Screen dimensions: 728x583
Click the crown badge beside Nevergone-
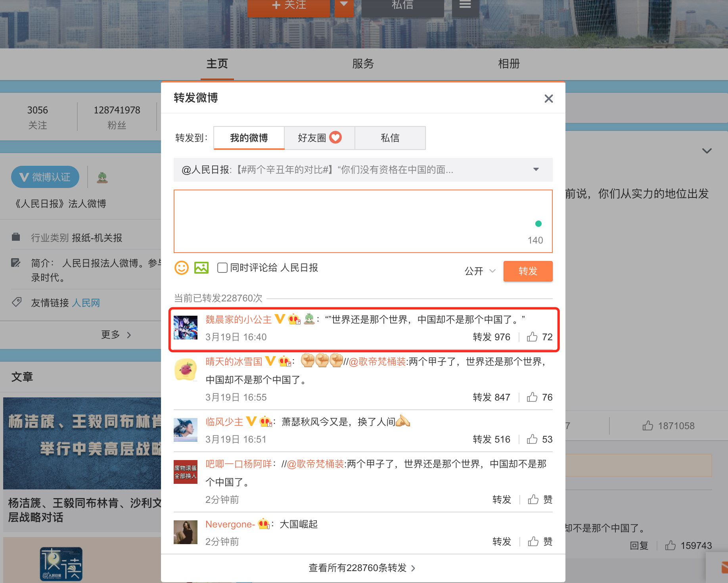[x=264, y=524]
